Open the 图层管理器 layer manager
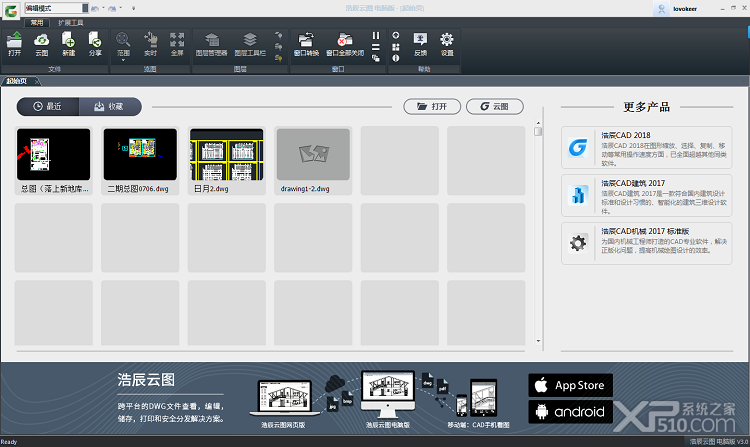Image resolution: width=750 pixels, height=447 pixels. [211, 44]
